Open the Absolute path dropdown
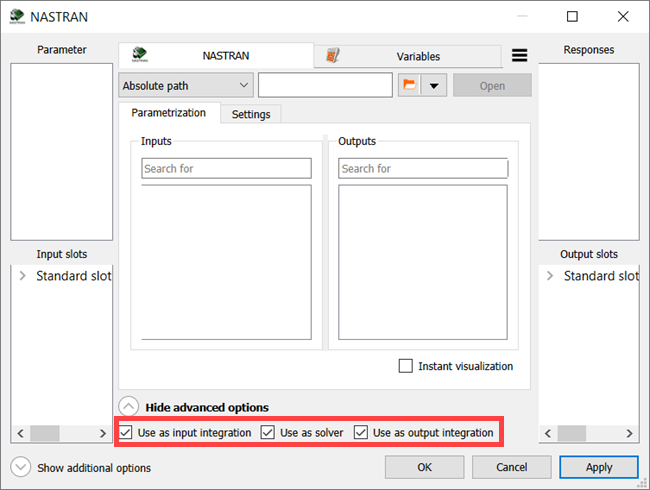Screen dimensions: 650x490 pos(186,85)
